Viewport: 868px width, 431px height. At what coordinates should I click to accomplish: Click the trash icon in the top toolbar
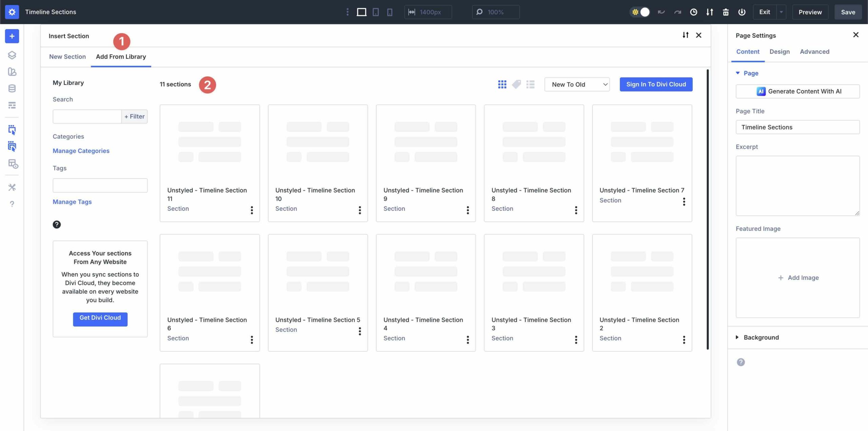click(x=726, y=12)
